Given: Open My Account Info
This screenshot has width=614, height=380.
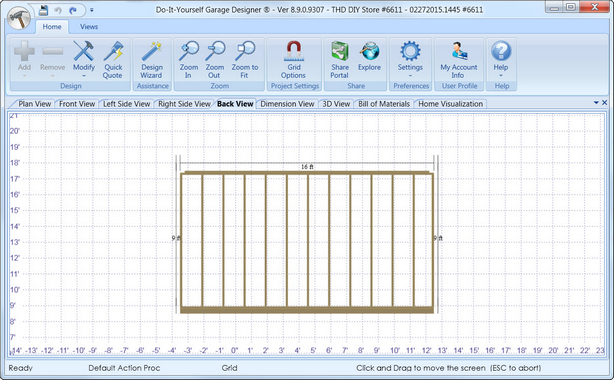Looking at the screenshot, I should pos(459,60).
